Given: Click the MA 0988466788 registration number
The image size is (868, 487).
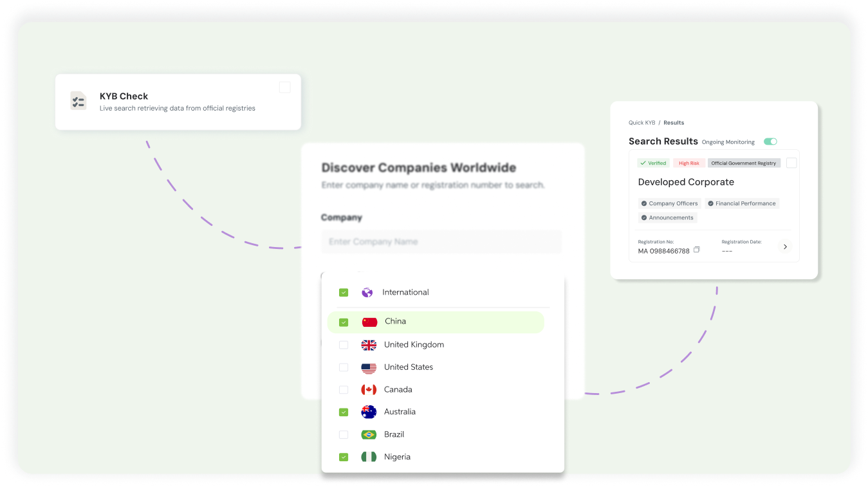Looking at the screenshot, I should [664, 251].
